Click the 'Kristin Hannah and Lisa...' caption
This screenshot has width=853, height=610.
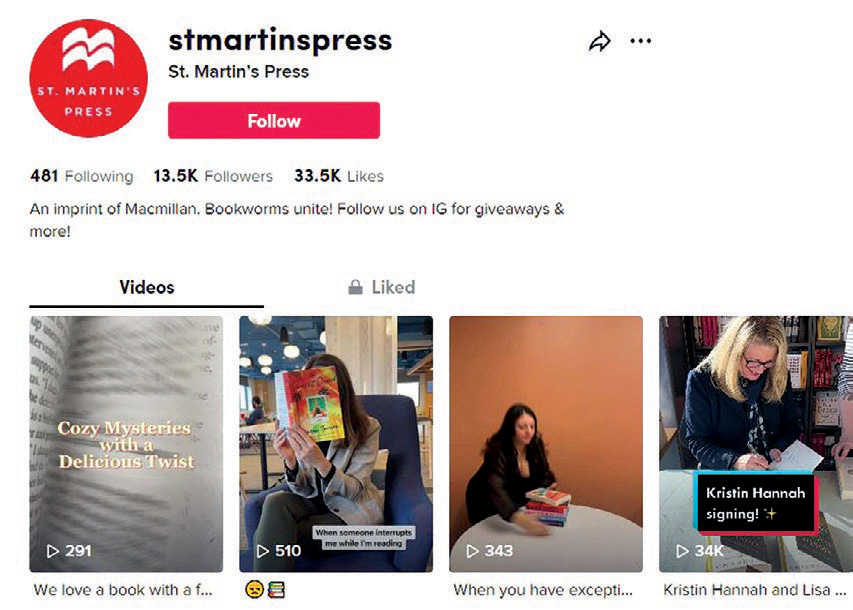tap(755, 590)
